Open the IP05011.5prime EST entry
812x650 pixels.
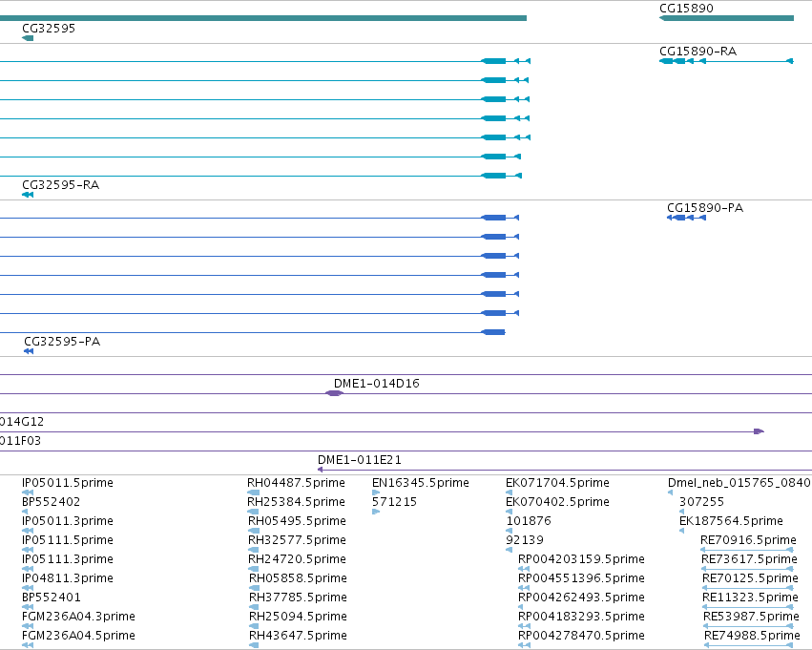pos(68,483)
